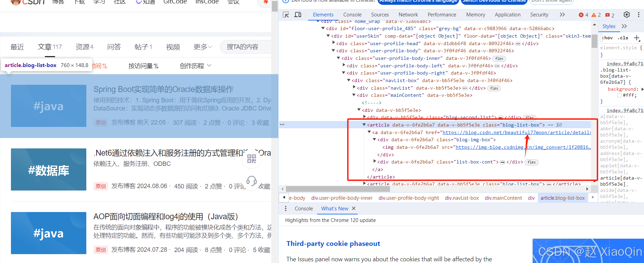The width and height of the screenshot is (644, 263).
Task: Switch to the Console drawer tab
Action: point(304,208)
